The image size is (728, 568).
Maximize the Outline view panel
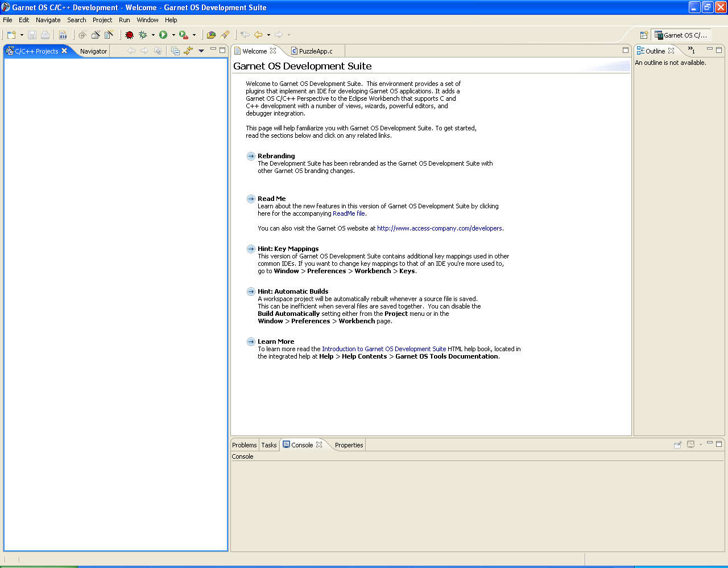pos(719,50)
